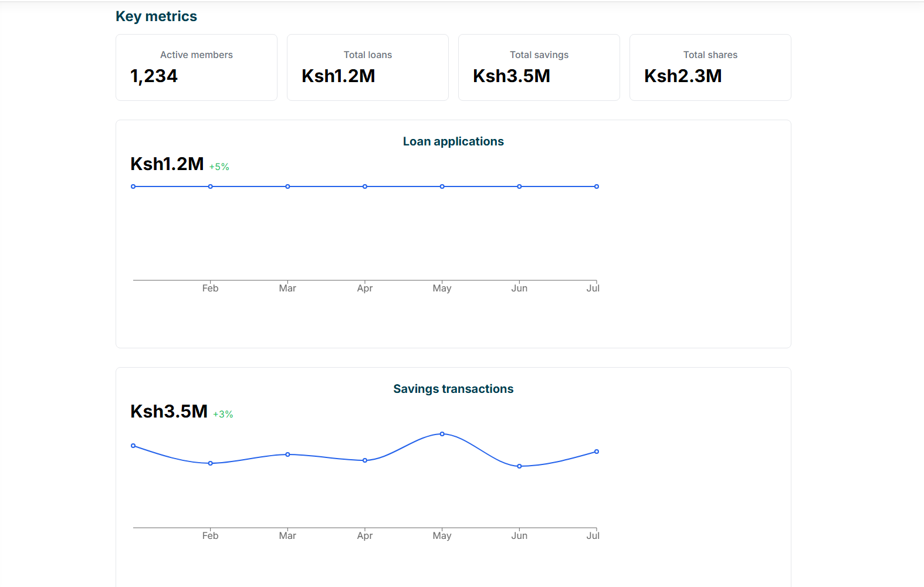The height and width of the screenshot is (587, 924).
Task: Click the Apr axis label in Loan applications chart
Action: pyautogui.click(x=365, y=289)
